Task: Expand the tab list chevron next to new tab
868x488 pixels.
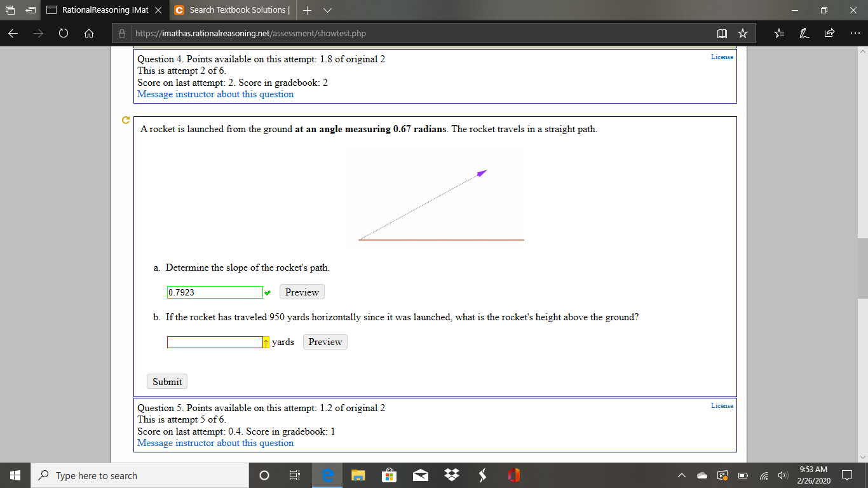Action: pyautogui.click(x=328, y=10)
